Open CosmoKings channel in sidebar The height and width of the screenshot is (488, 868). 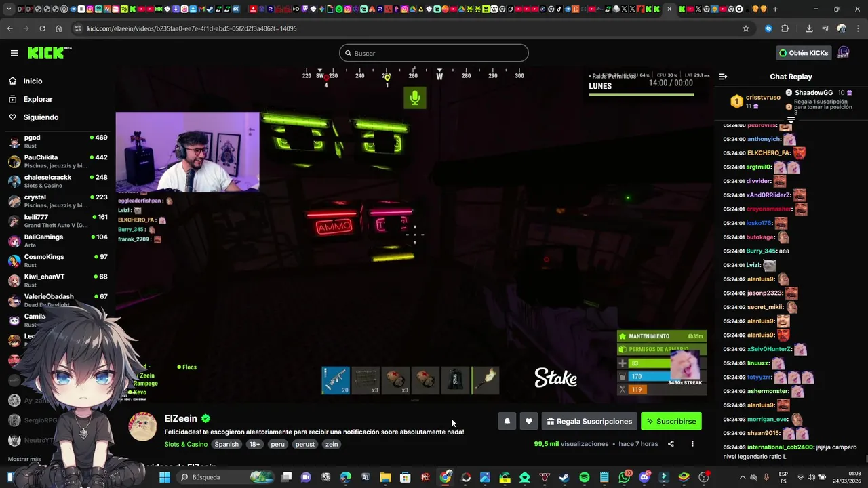coord(58,260)
